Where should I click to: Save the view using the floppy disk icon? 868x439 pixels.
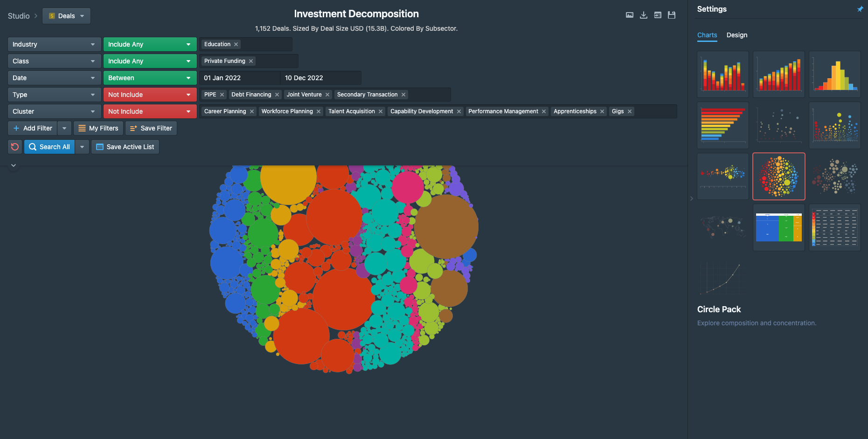[x=672, y=15]
